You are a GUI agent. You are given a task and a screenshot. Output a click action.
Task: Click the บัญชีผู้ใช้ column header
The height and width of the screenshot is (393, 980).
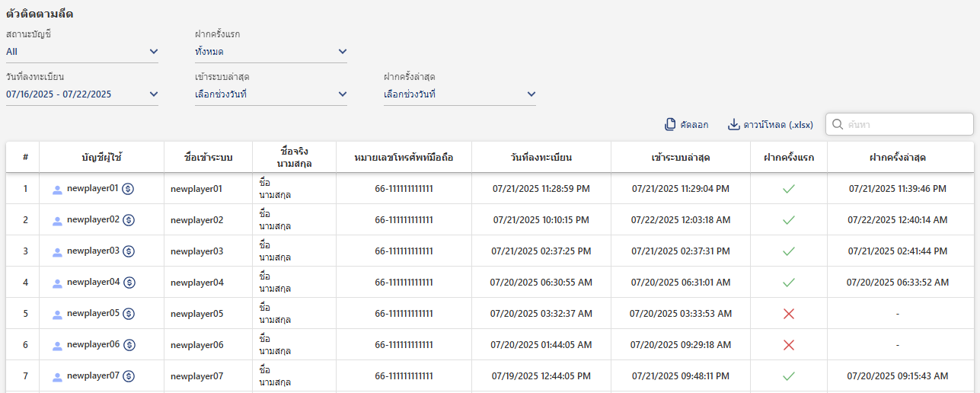pyautogui.click(x=102, y=157)
